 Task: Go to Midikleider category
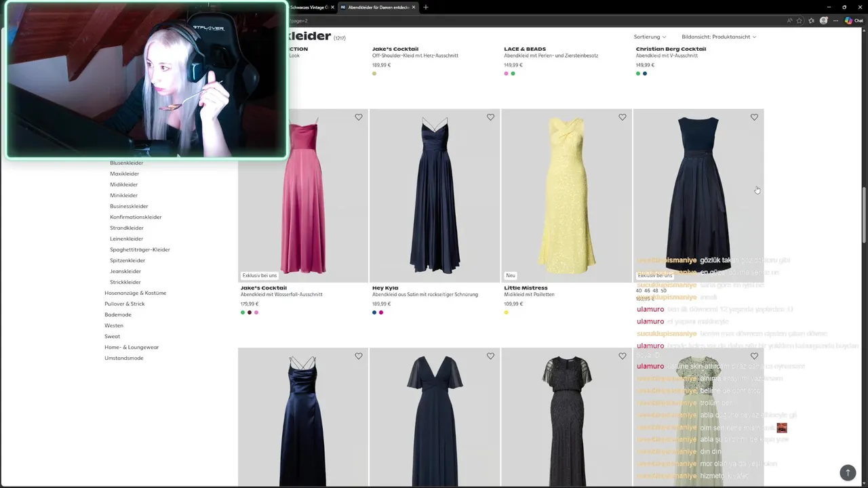click(x=123, y=184)
